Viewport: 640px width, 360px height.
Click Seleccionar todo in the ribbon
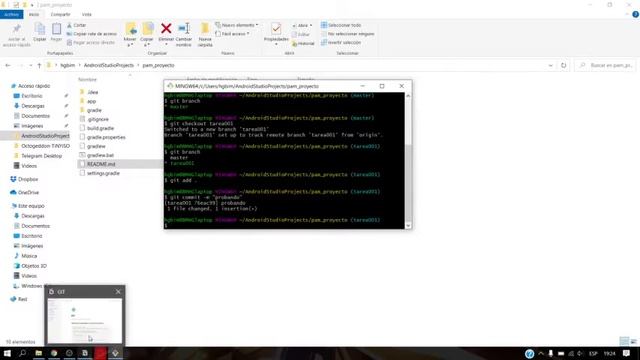(341, 25)
